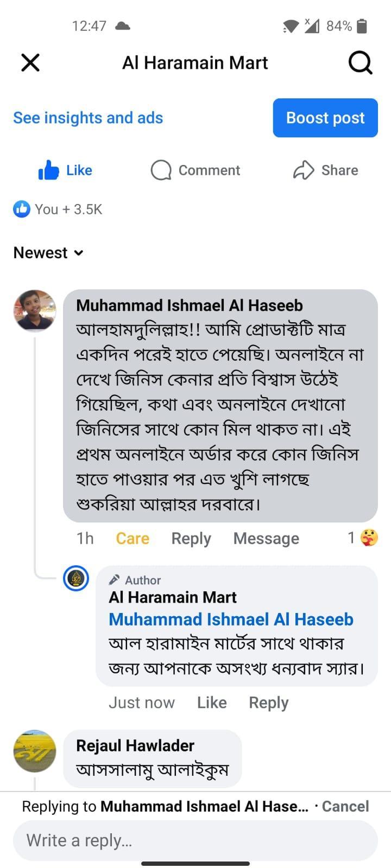Message the commenter Muhammad Ishmael Al Haseeb

[266, 538]
